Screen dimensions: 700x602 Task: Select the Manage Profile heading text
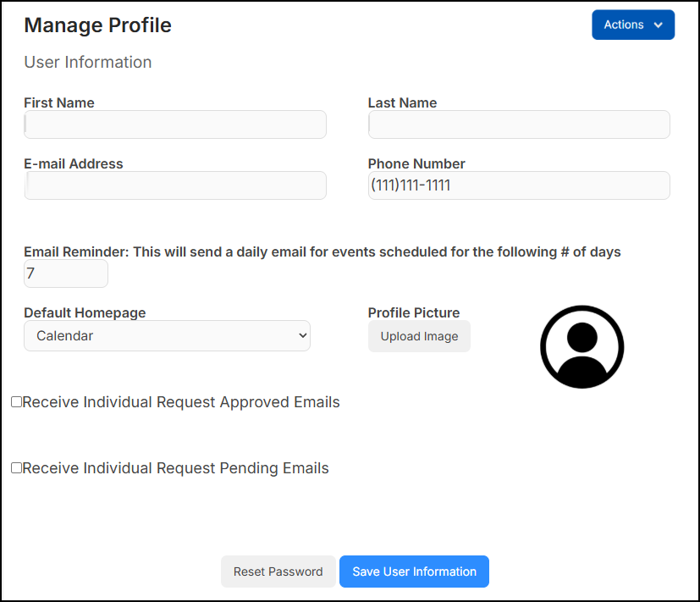click(98, 25)
